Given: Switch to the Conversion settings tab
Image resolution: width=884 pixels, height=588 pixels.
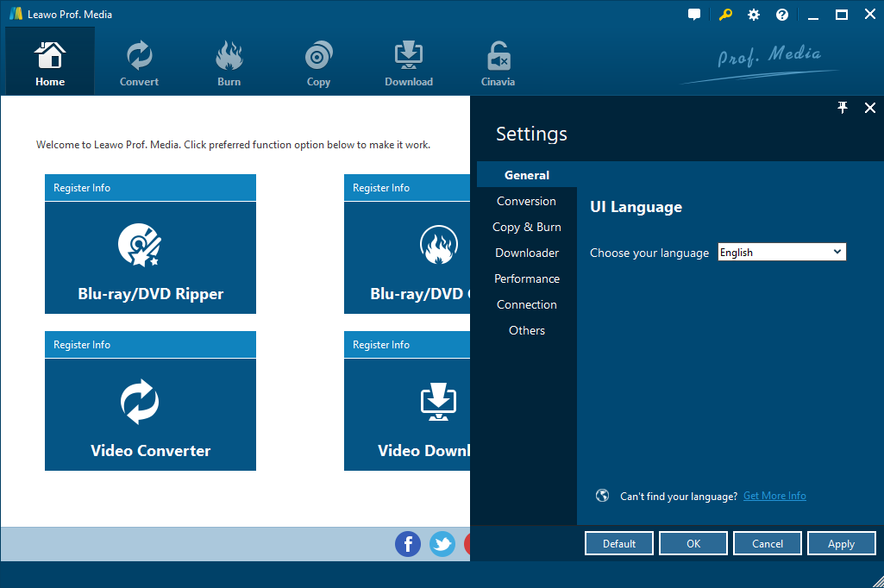Looking at the screenshot, I should (526, 201).
